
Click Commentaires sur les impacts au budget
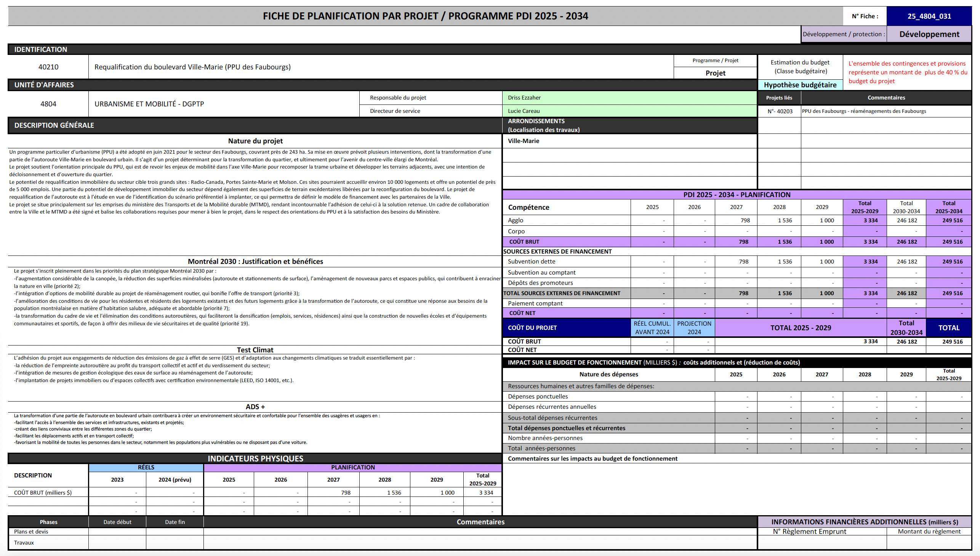tap(592, 459)
